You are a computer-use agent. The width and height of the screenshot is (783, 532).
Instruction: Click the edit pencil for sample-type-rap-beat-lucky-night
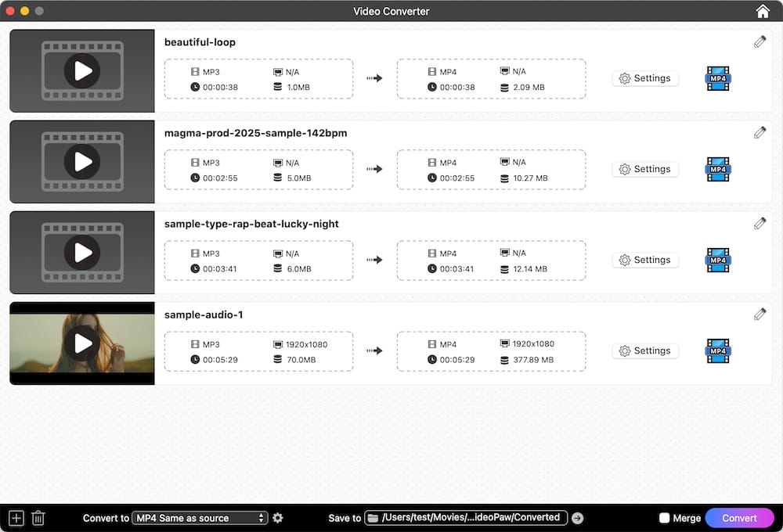tap(759, 223)
